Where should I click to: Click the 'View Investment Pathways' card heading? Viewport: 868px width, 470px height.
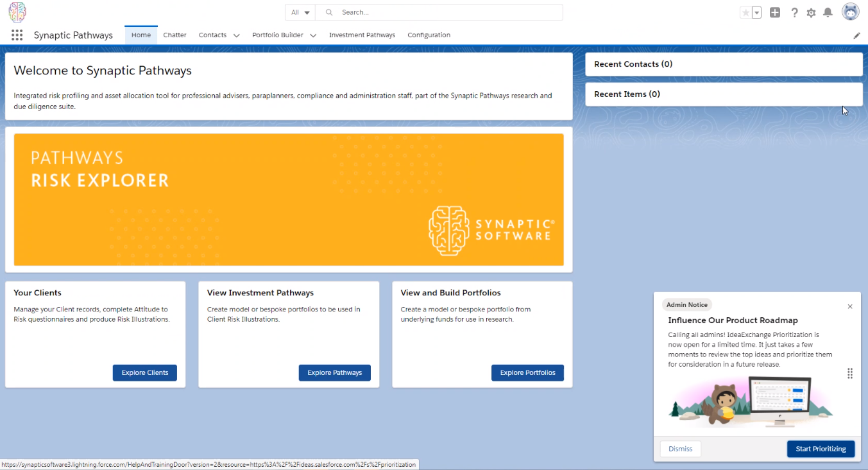coord(260,293)
